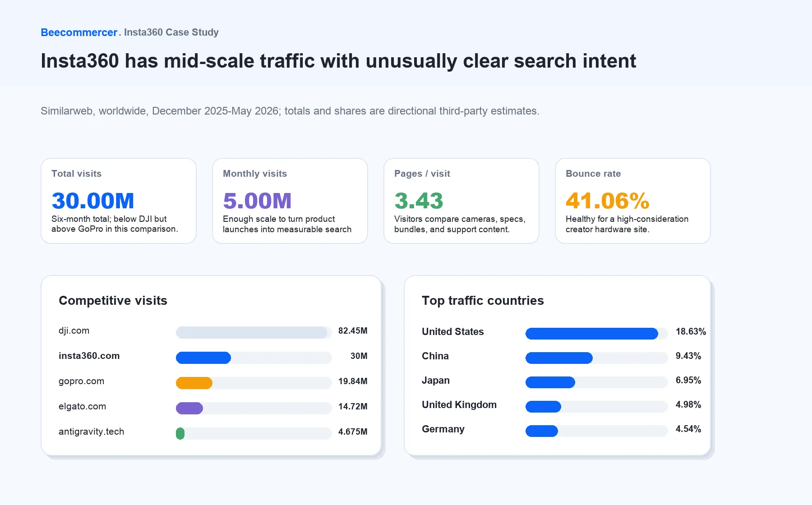The height and width of the screenshot is (505, 812).
Task: Click the Beecommercer brand link
Action: (79, 32)
